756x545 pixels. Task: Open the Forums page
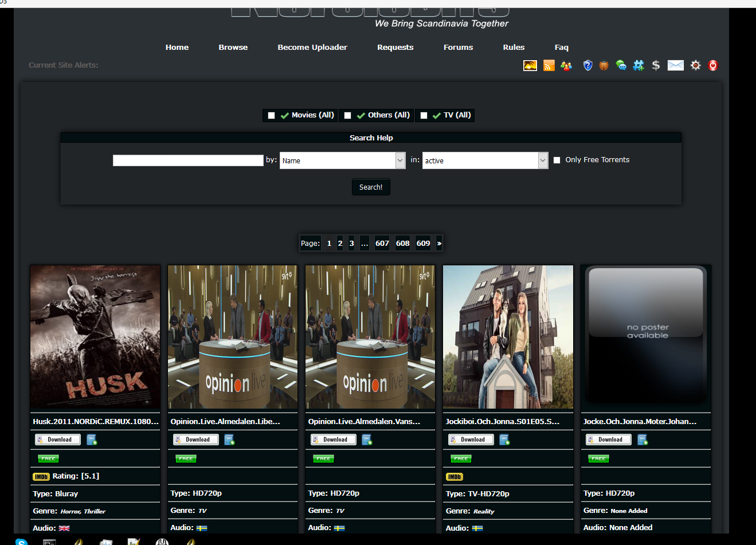pos(459,48)
